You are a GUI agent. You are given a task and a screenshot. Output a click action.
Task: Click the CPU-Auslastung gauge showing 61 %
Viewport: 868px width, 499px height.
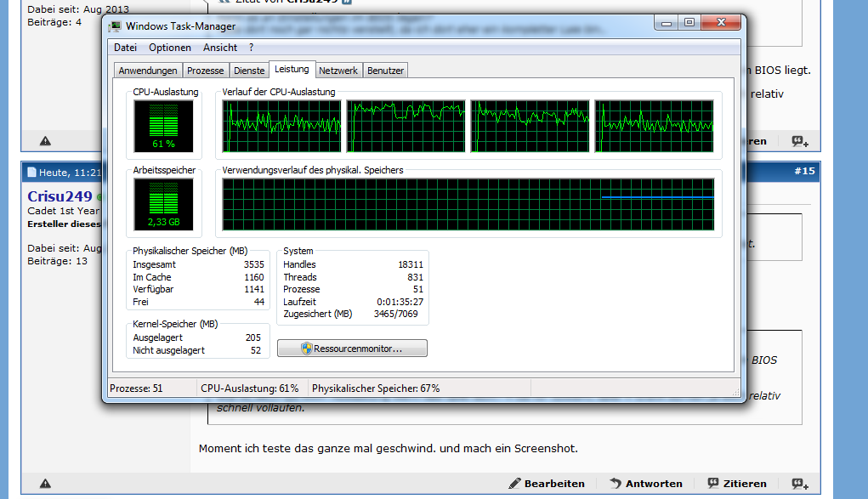[x=163, y=127]
